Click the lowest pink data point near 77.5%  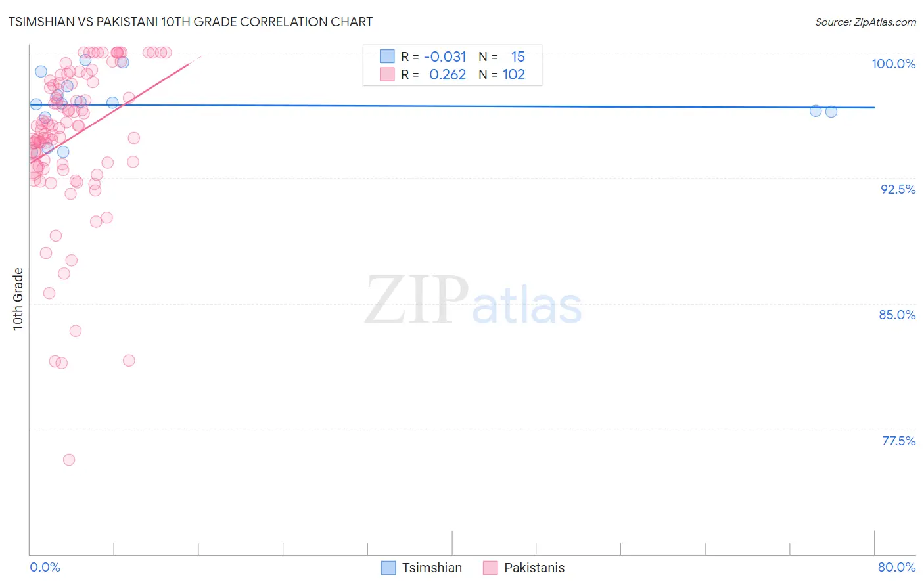[x=69, y=460]
